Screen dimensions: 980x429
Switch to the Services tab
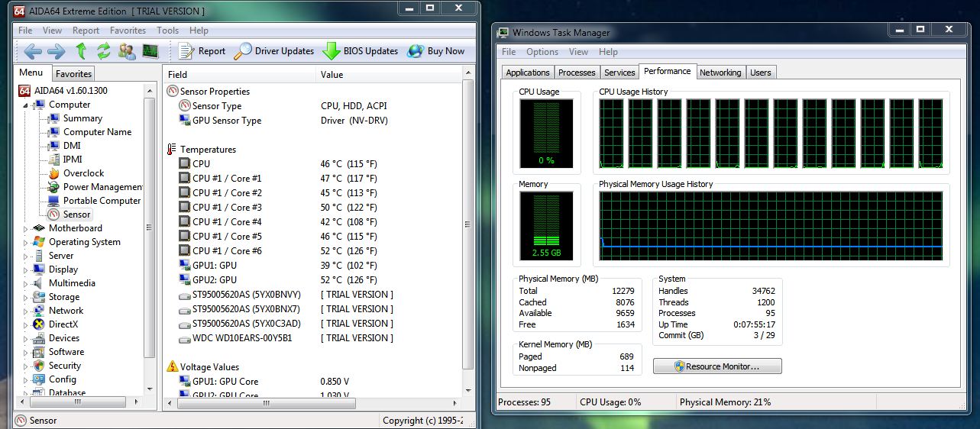pyautogui.click(x=619, y=73)
